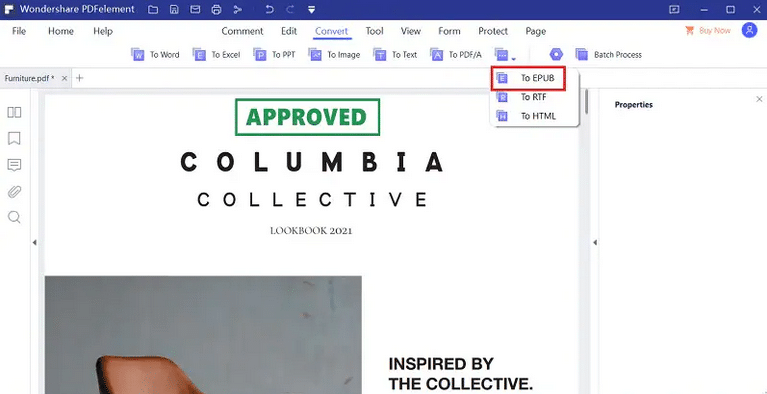Open conversion settings hexagon icon
This screenshot has width=767, height=394.
556,54
